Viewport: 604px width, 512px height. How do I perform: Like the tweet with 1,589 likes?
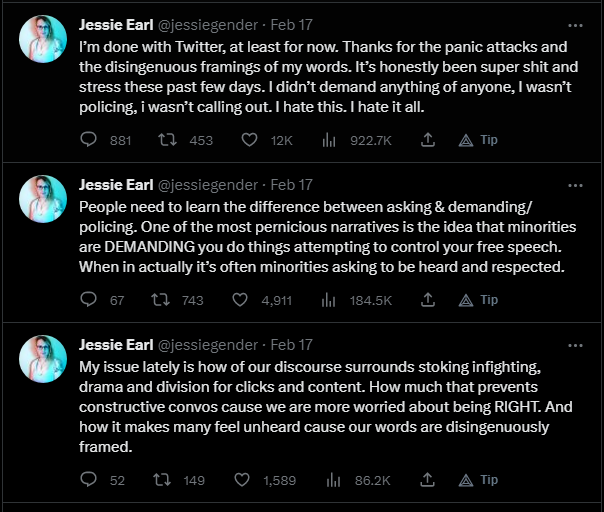242,480
